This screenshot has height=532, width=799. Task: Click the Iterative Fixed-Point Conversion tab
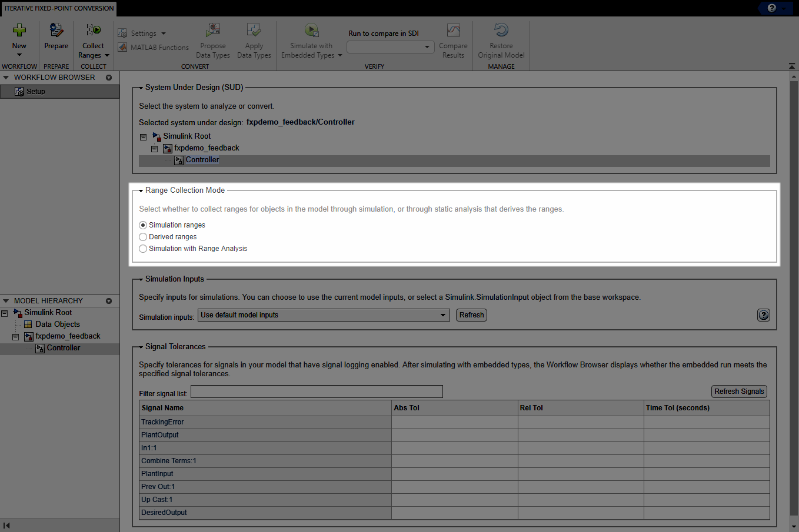[58, 8]
